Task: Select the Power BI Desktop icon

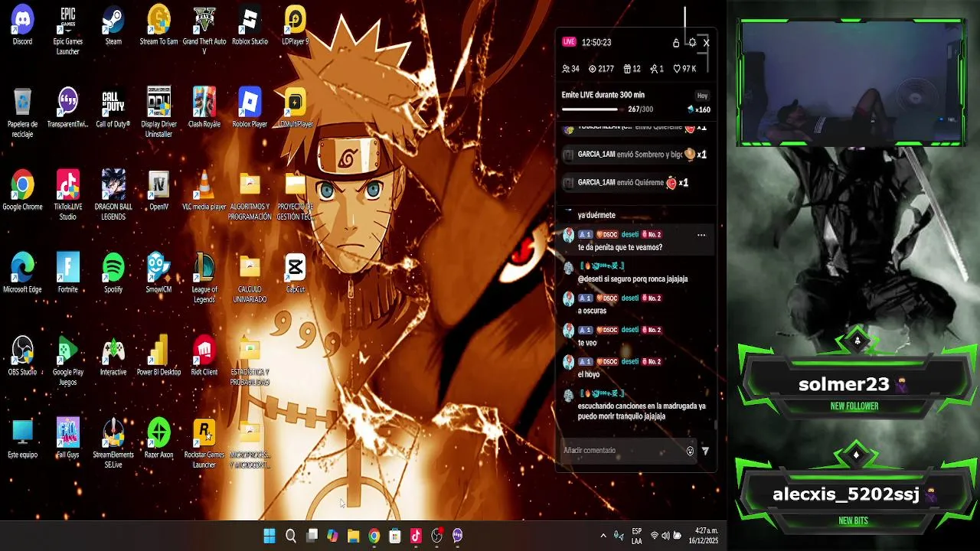Action: [x=158, y=357]
